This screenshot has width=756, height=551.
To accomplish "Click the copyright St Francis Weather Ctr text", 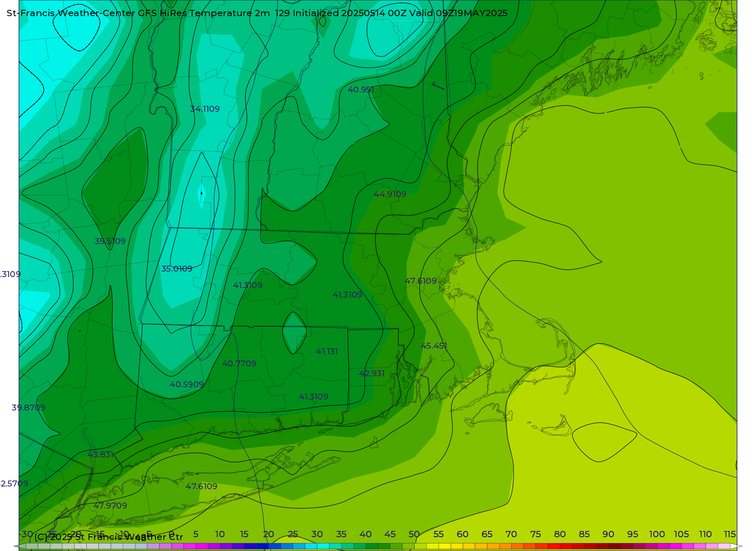I will coord(109,537).
